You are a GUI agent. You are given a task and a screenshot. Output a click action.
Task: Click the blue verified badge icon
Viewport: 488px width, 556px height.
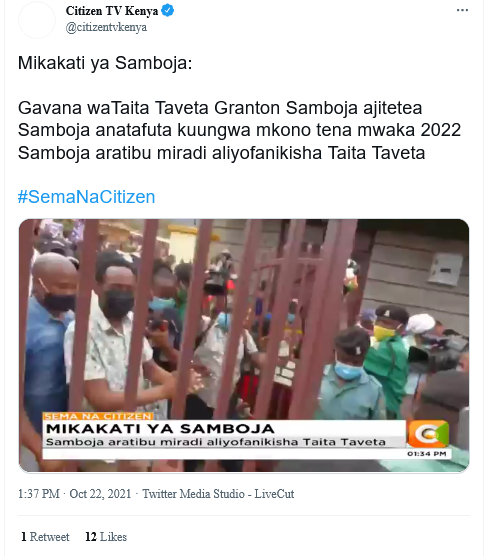[167, 11]
